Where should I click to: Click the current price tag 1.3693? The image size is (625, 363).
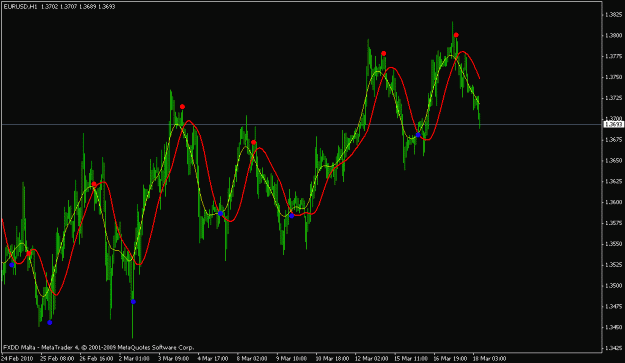coord(613,125)
